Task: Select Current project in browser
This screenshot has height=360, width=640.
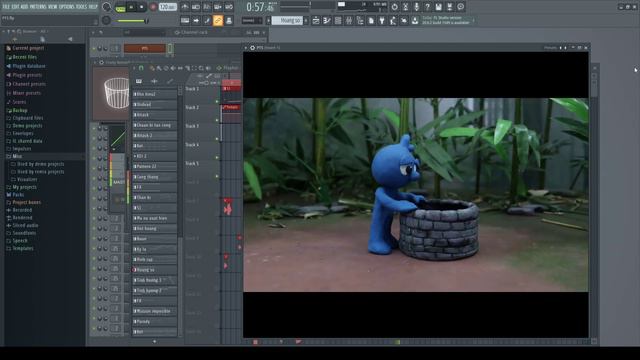Action: point(28,48)
